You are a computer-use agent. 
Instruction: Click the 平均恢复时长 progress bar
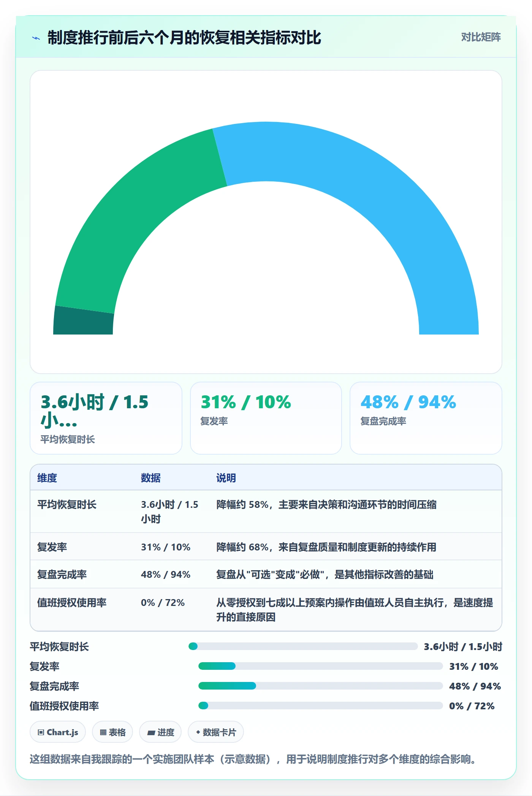pyautogui.click(x=303, y=646)
